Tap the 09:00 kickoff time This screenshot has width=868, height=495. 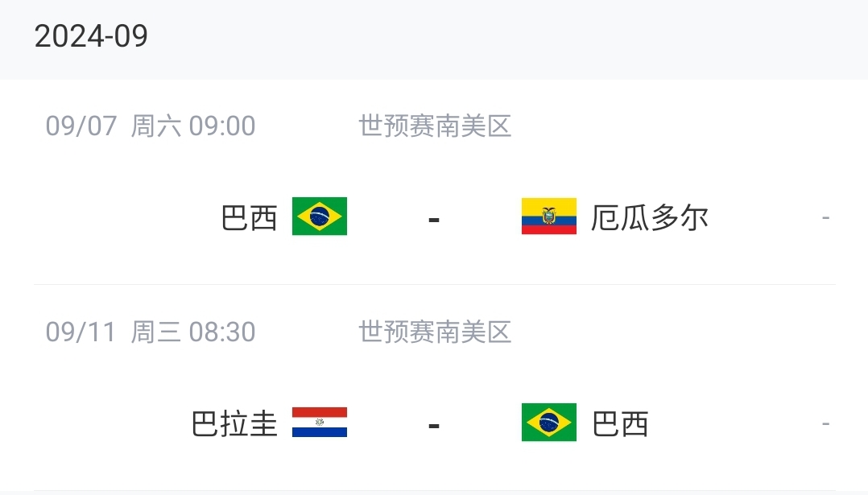[x=222, y=126]
